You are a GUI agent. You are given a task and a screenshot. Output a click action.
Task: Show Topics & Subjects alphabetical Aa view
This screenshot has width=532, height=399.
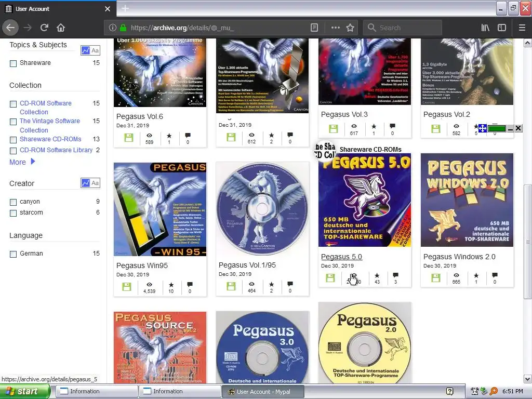pyautogui.click(x=95, y=50)
